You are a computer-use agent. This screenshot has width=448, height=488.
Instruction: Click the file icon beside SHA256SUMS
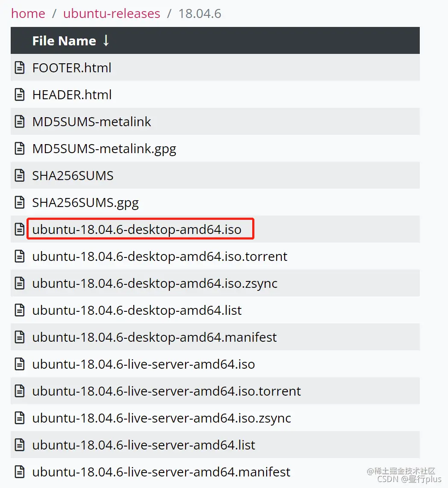(x=20, y=175)
